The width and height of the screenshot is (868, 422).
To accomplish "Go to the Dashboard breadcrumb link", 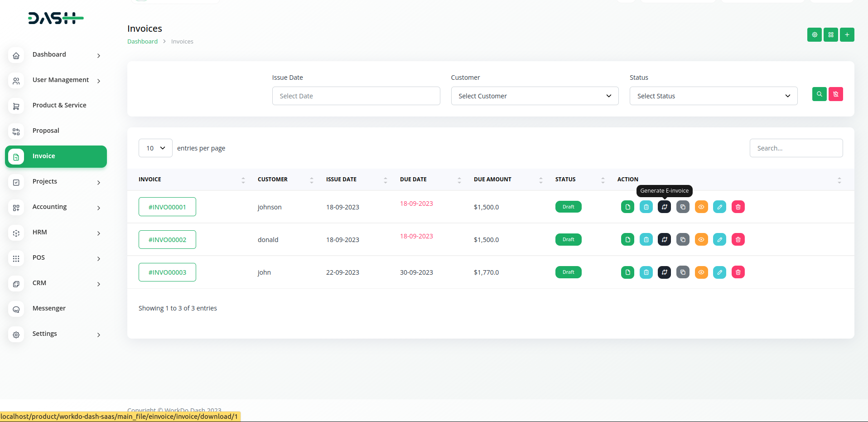I will coord(142,41).
